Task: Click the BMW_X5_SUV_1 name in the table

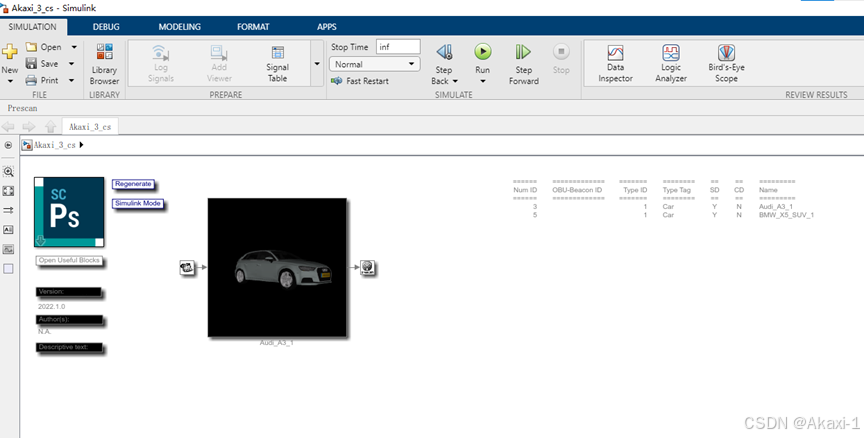Action: 786,215
